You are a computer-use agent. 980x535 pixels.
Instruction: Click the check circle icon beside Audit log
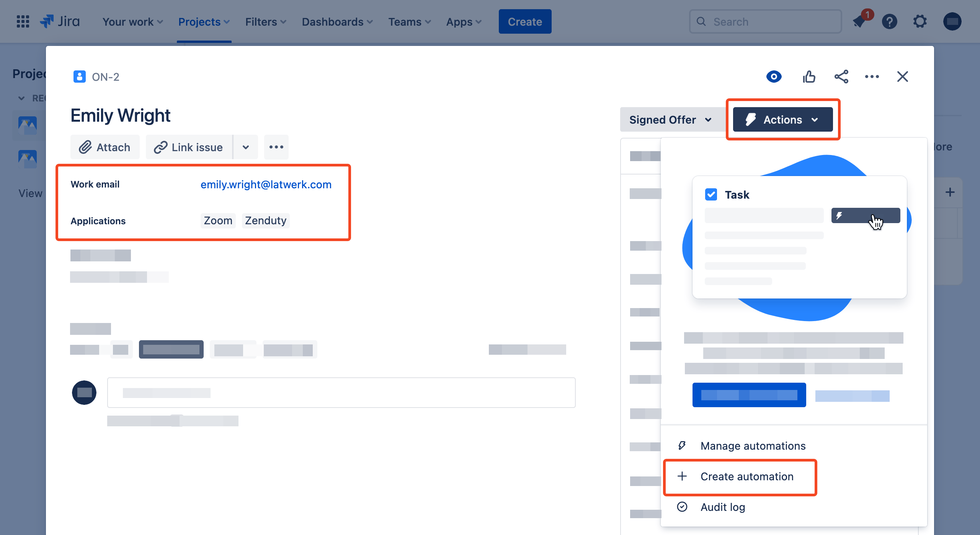[x=682, y=507]
